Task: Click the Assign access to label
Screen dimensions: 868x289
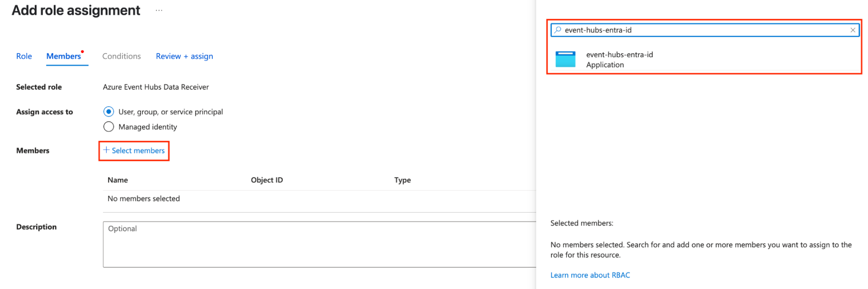Action: [x=45, y=112]
